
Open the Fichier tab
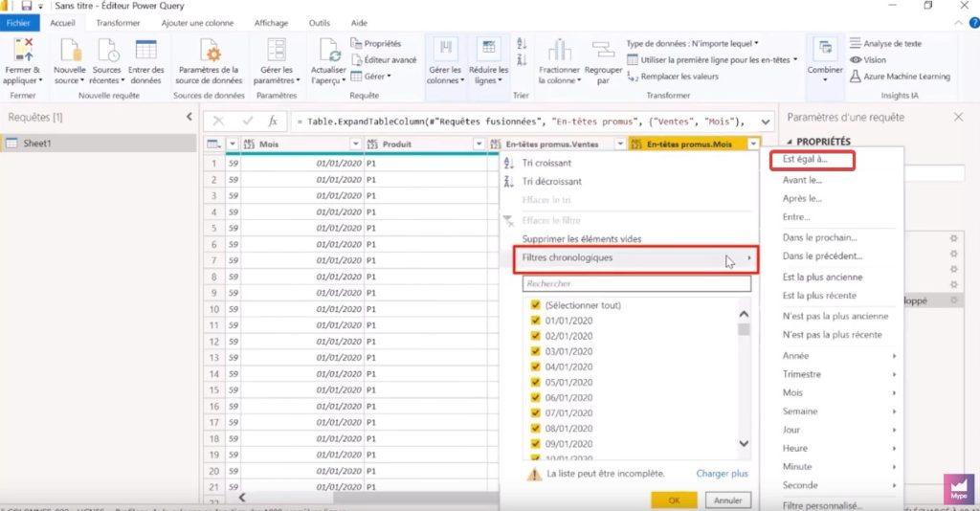(19, 23)
